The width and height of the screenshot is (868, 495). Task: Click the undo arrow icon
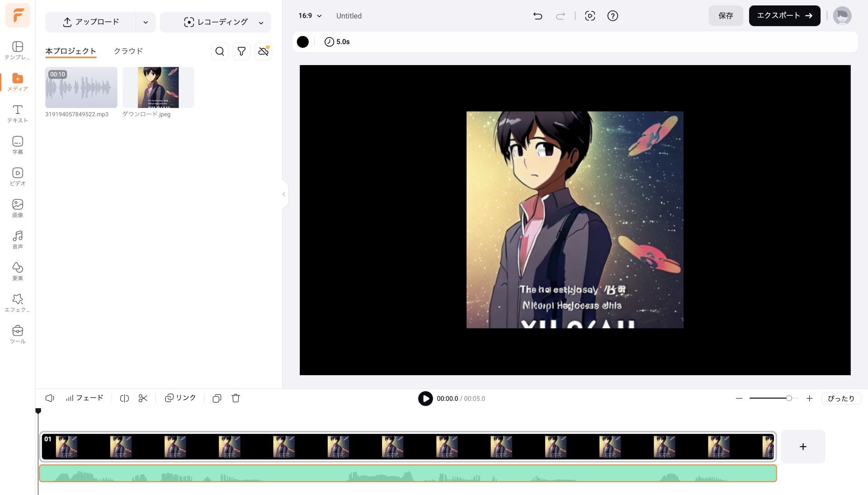tap(538, 16)
